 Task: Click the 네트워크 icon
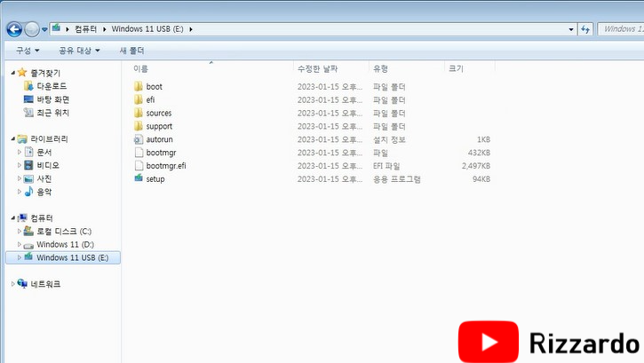tap(22, 283)
